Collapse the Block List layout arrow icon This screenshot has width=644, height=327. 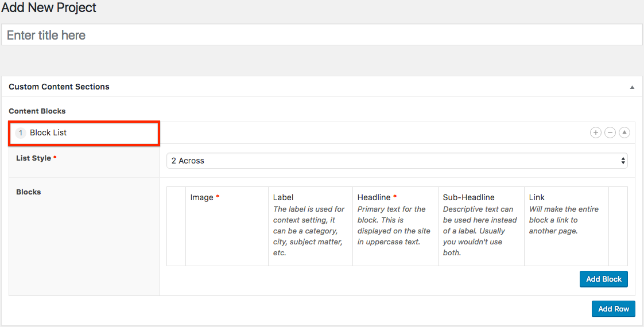pyautogui.click(x=624, y=133)
